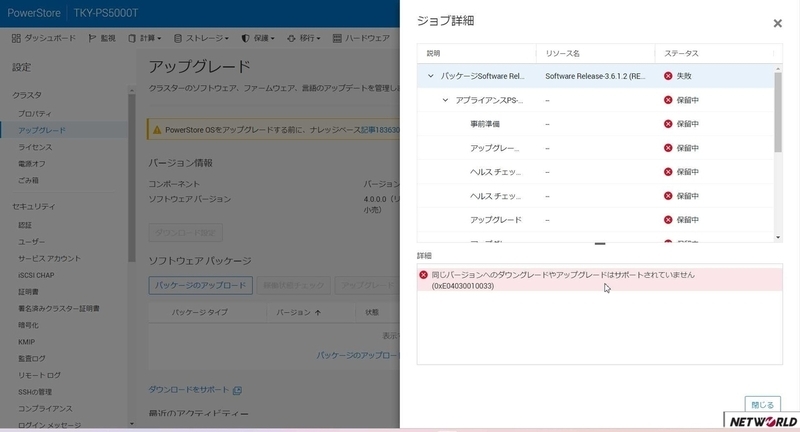Sort by 説明 column header

tap(433, 54)
